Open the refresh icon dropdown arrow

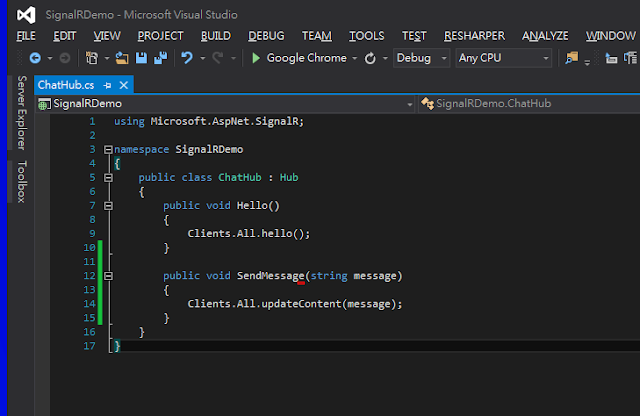pos(385,58)
